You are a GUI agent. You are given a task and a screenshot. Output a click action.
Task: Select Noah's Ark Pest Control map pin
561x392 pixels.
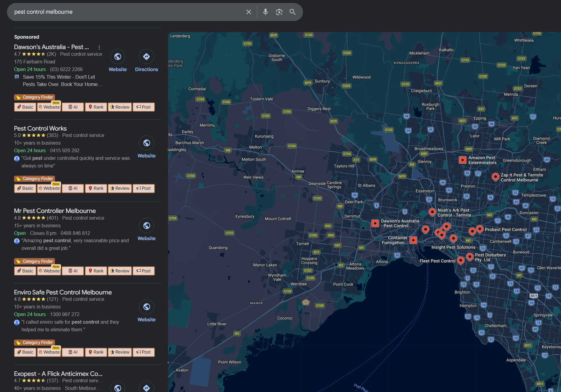coord(432,212)
